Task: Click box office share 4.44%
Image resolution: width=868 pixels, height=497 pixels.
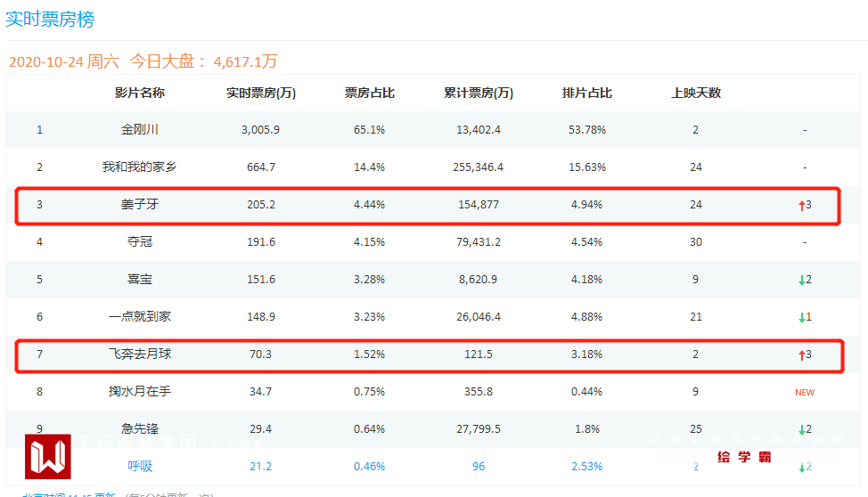Action: (369, 204)
